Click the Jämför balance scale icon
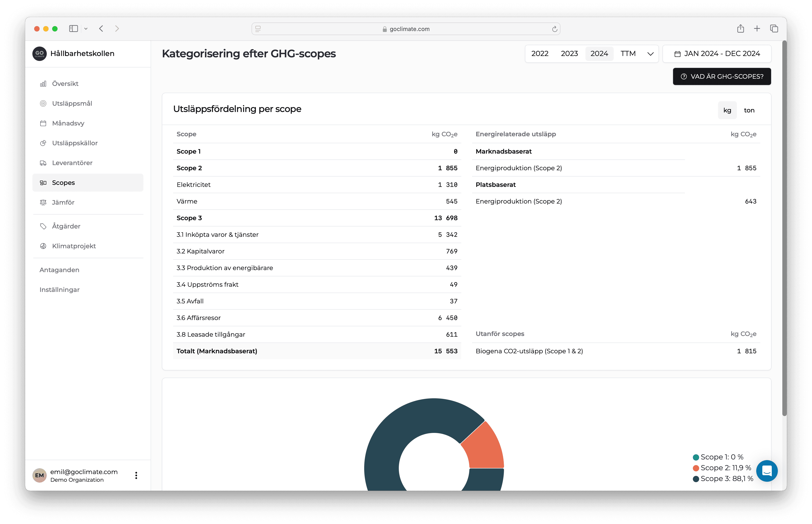This screenshot has width=812, height=524. coord(43,202)
